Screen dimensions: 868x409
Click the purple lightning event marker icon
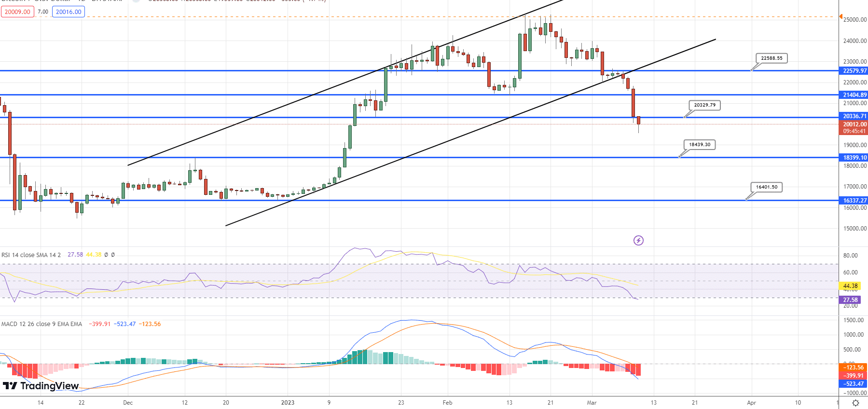[x=638, y=240]
